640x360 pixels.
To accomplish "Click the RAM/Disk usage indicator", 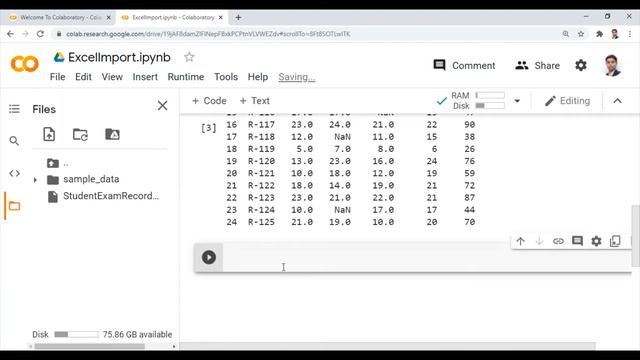I will 471,101.
